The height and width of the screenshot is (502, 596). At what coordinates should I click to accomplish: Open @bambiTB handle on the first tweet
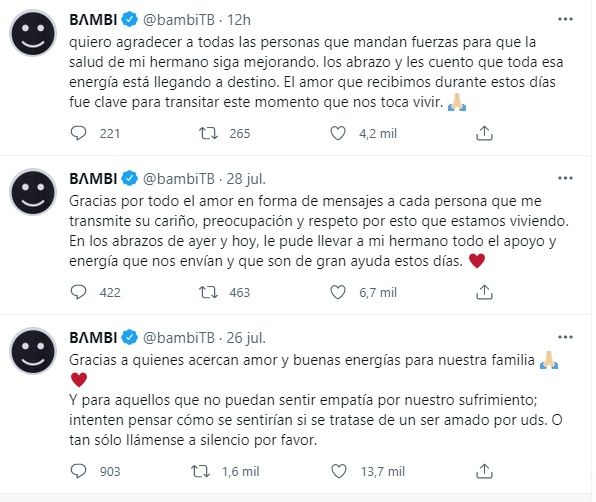tap(179, 20)
